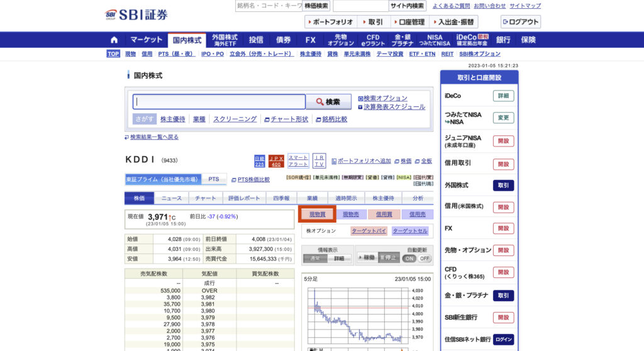644x351 pixels.
Task: Open スクリーニング search link
Action: click(235, 119)
